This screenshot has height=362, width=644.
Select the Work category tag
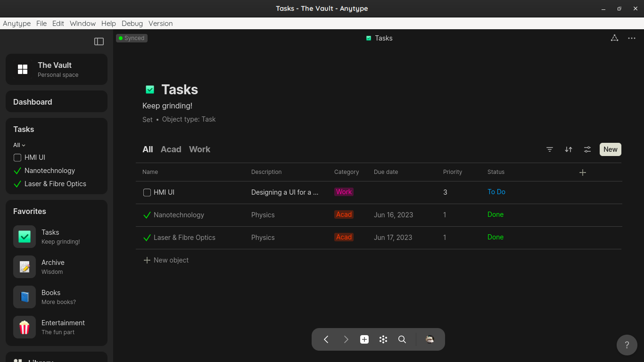[344, 192]
